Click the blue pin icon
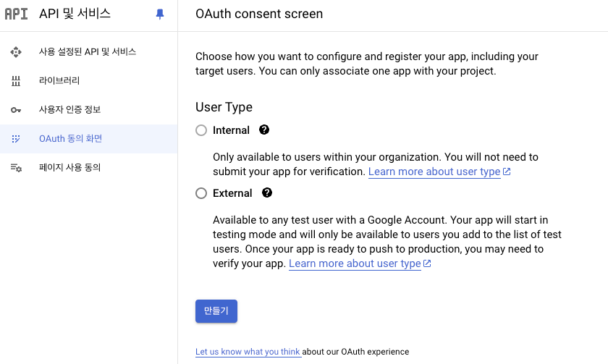The image size is (608, 364). [160, 14]
